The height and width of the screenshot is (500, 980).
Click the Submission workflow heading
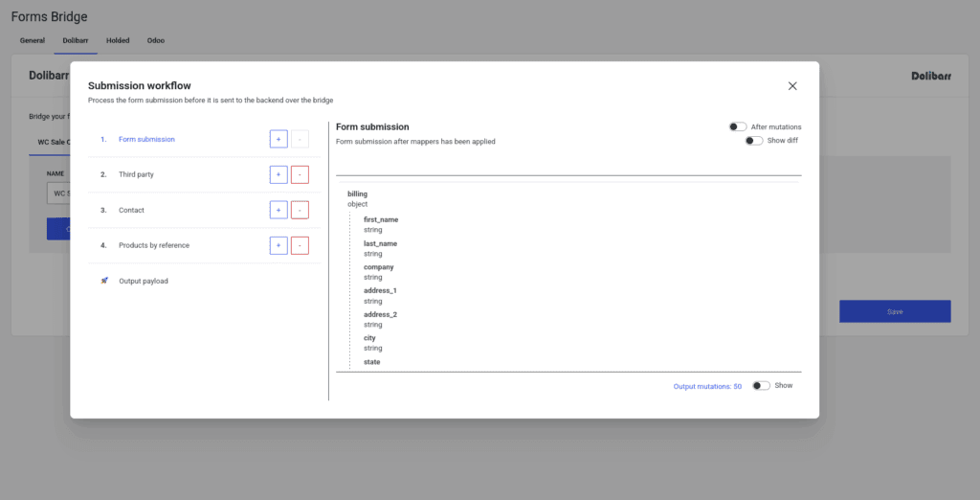[140, 86]
